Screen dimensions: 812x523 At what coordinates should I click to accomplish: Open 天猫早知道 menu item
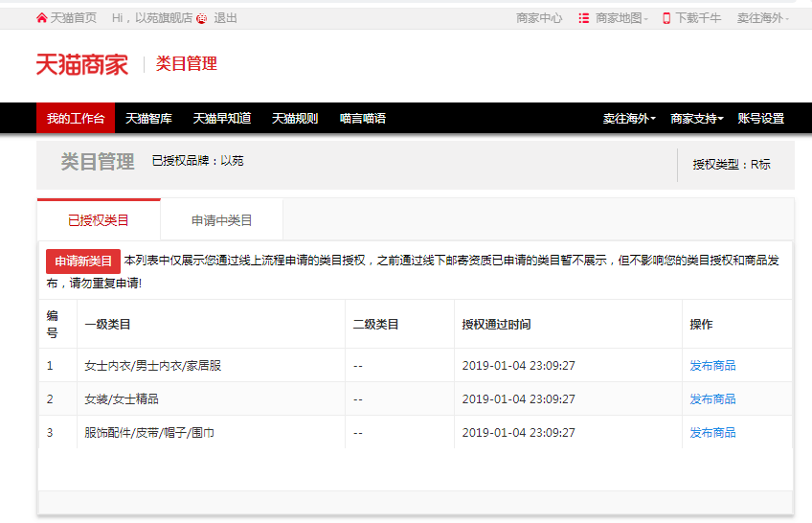tap(222, 119)
